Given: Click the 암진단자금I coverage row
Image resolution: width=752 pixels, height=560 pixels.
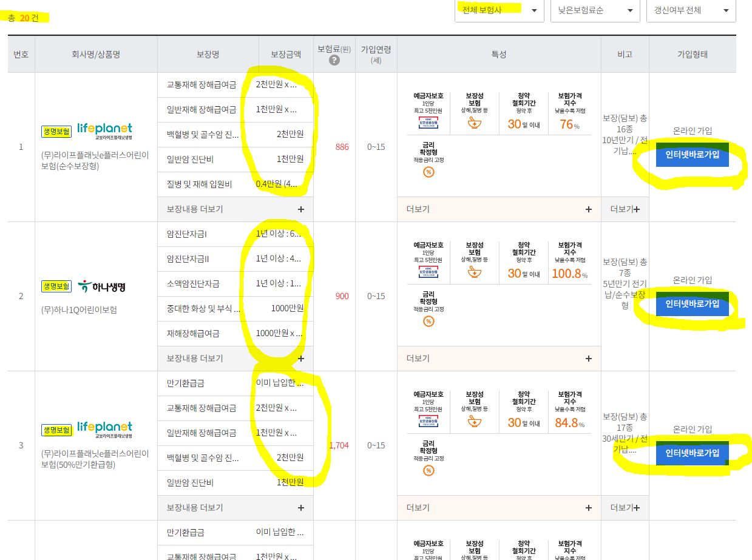Looking at the screenshot, I should pyautogui.click(x=235, y=234).
